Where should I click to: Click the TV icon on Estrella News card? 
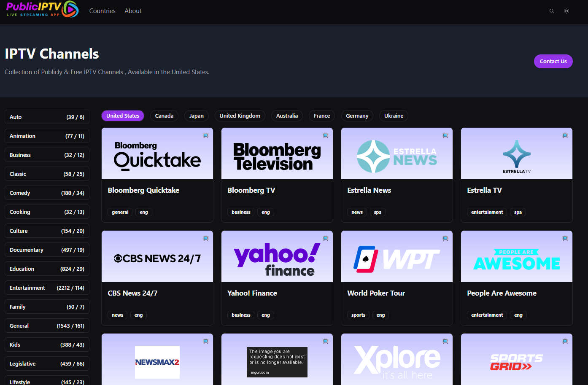tap(445, 136)
